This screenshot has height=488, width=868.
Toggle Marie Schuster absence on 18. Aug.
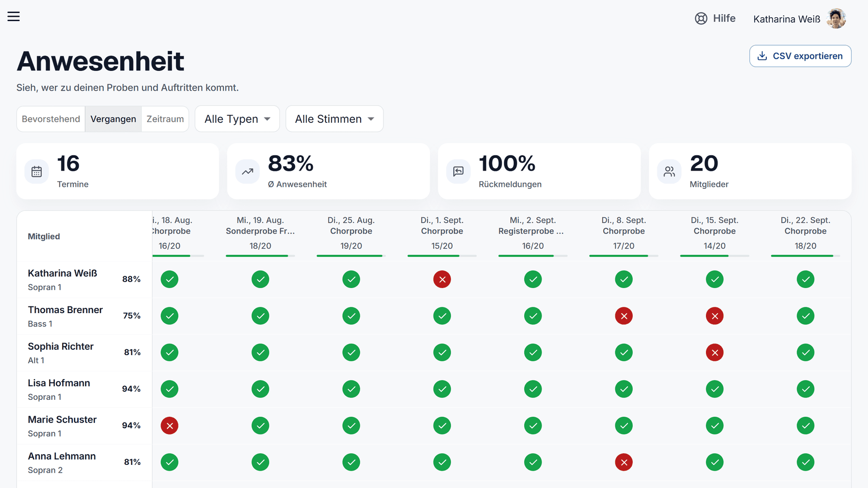[x=170, y=426]
